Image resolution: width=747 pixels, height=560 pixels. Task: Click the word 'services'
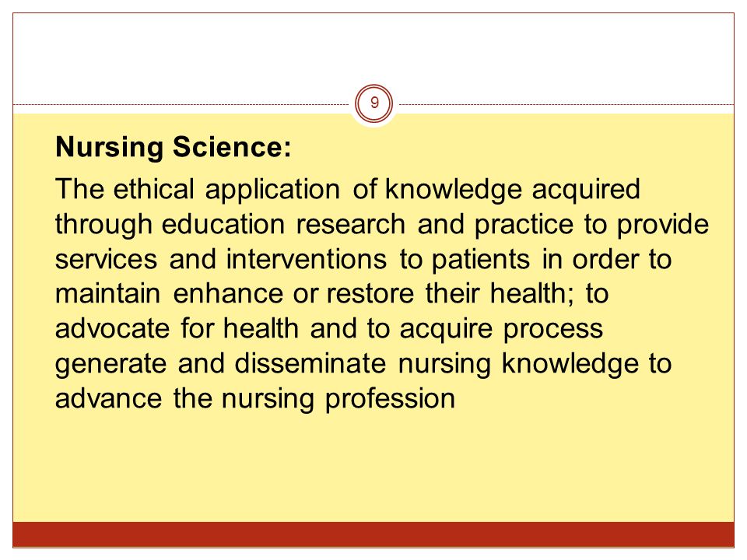point(107,260)
